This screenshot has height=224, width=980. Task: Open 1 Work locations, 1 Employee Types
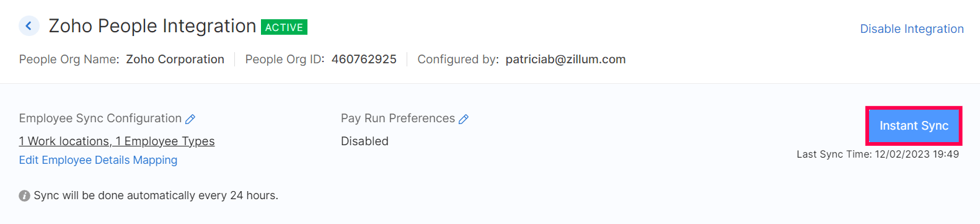[117, 141]
